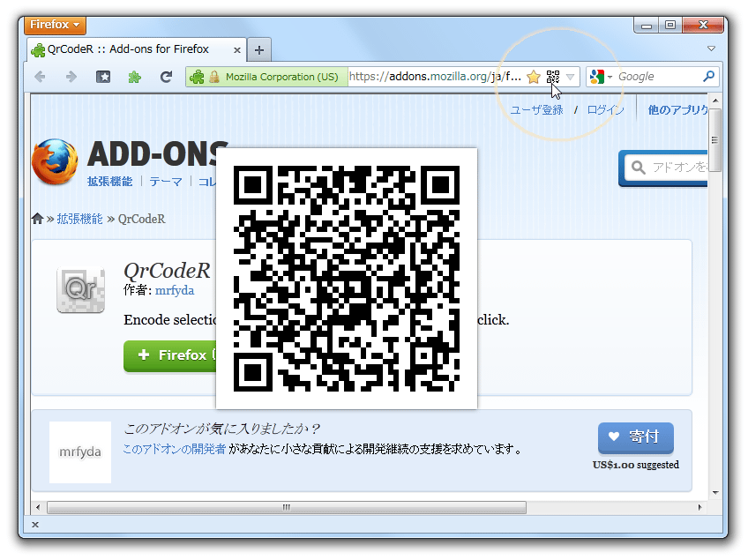Bookmark this page with the star

click(x=534, y=77)
